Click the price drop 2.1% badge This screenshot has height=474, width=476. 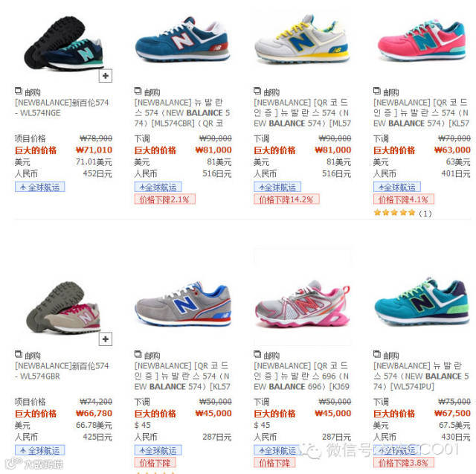pos(165,199)
